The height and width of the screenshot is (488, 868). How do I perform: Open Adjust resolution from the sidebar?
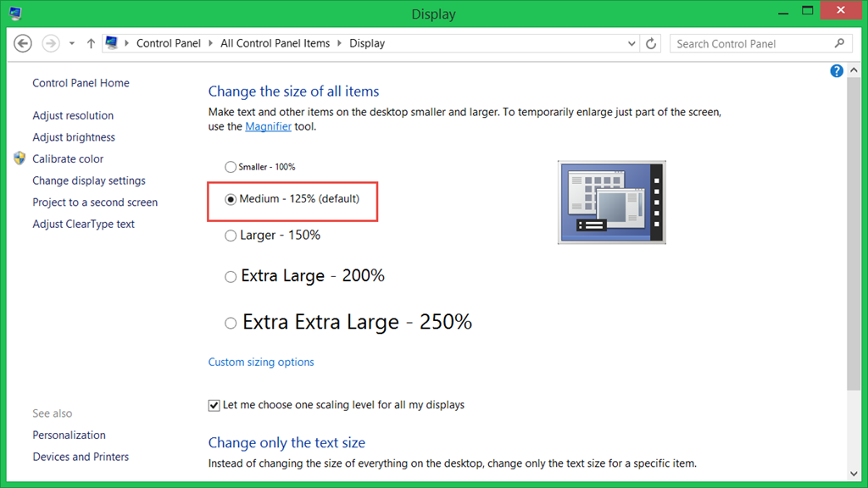tap(73, 115)
